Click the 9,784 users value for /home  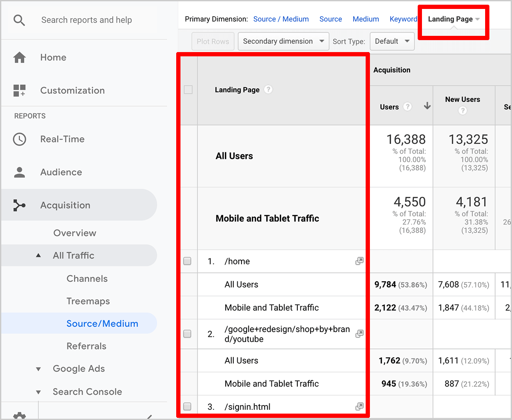point(385,285)
